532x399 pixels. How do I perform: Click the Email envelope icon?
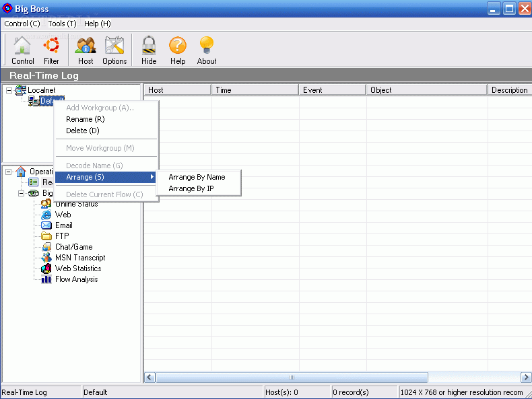[46, 225]
